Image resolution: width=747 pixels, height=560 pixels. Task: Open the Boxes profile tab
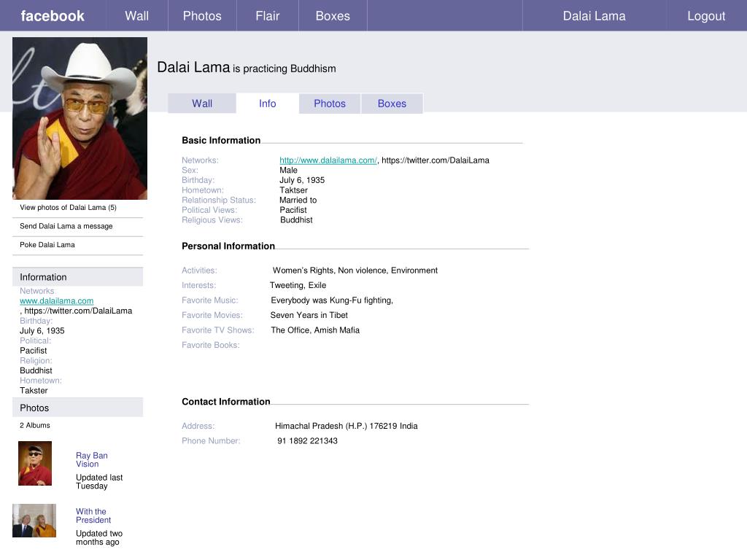click(x=392, y=104)
